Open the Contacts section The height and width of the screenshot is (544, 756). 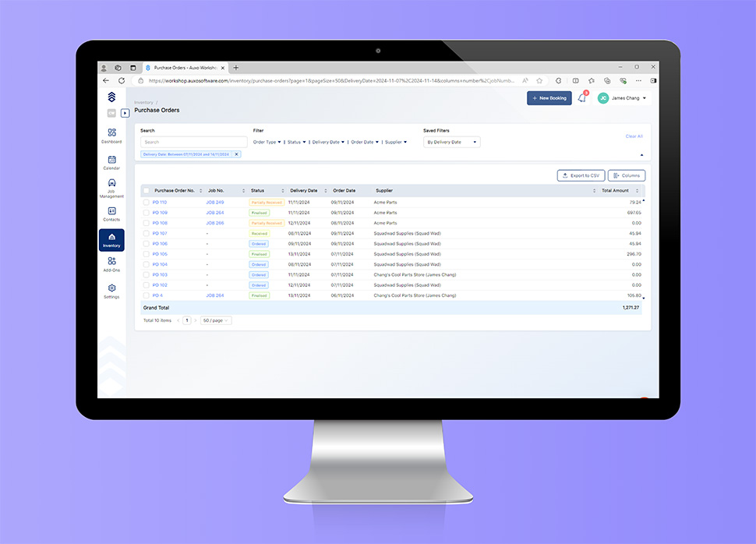[x=111, y=209]
